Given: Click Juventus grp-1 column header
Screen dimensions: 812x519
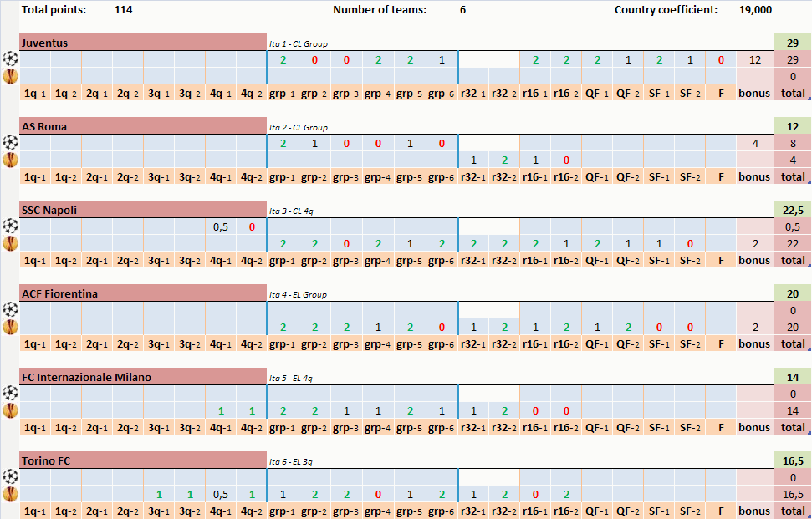Looking at the screenshot, I should tap(283, 93).
